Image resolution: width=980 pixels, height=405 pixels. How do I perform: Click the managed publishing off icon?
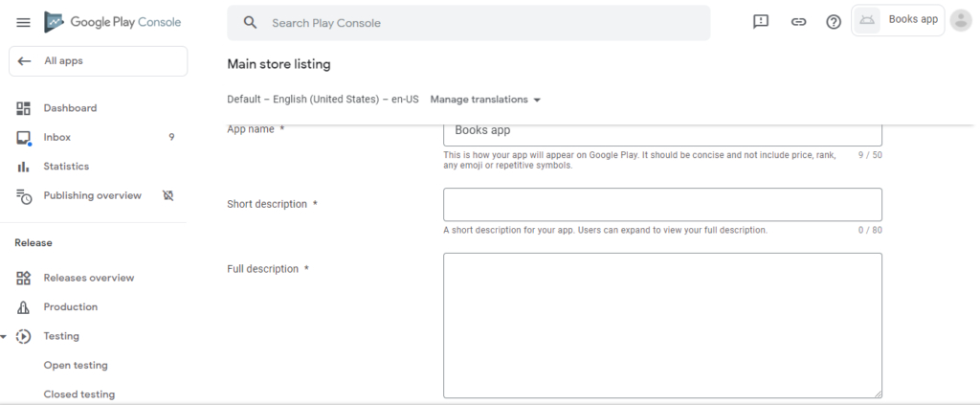click(x=167, y=195)
